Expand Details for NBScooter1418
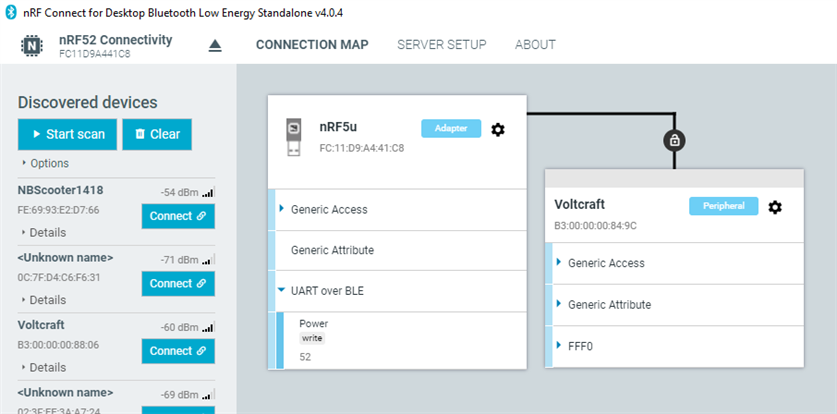This screenshot has height=414, width=837. [x=44, y=233]
